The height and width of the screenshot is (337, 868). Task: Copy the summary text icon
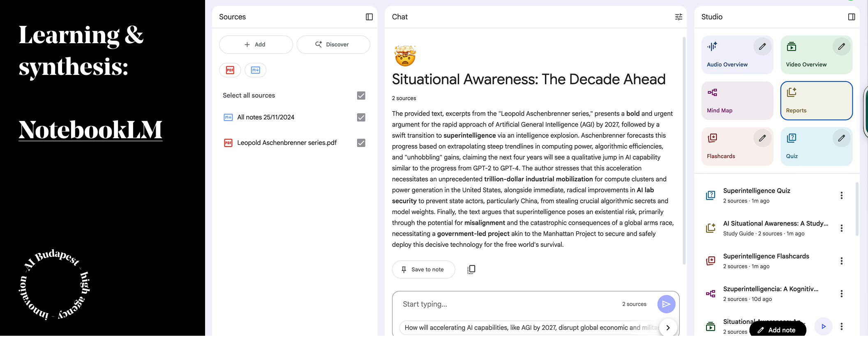[x=471, y=270]
